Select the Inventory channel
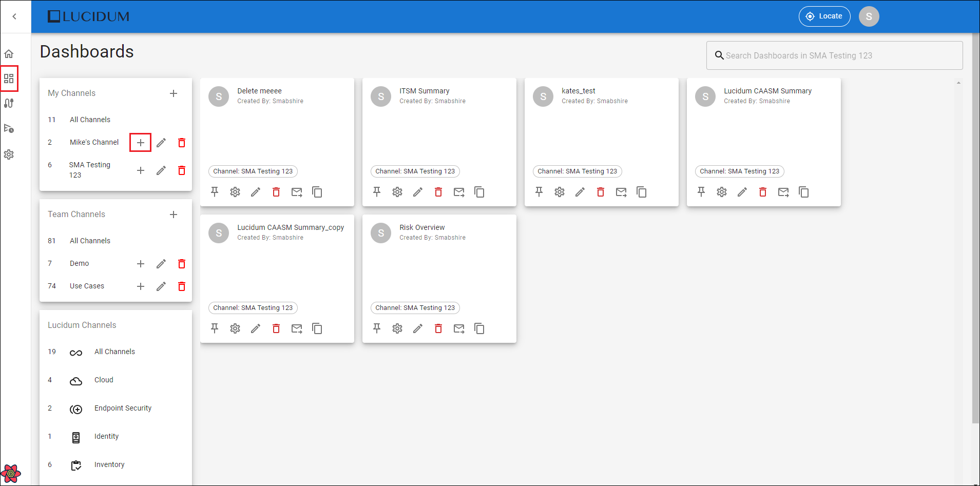 click(109, 464)
